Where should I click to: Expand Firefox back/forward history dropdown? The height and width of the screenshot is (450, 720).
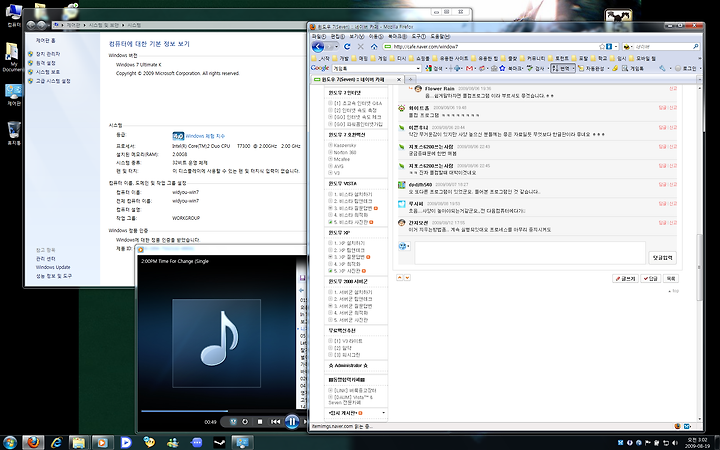coord(337,46)
